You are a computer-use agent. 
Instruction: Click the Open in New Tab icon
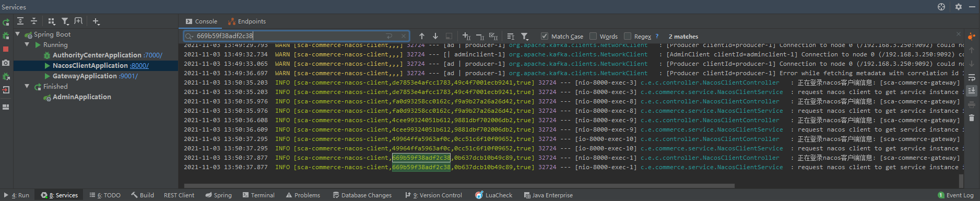point(78,21)
